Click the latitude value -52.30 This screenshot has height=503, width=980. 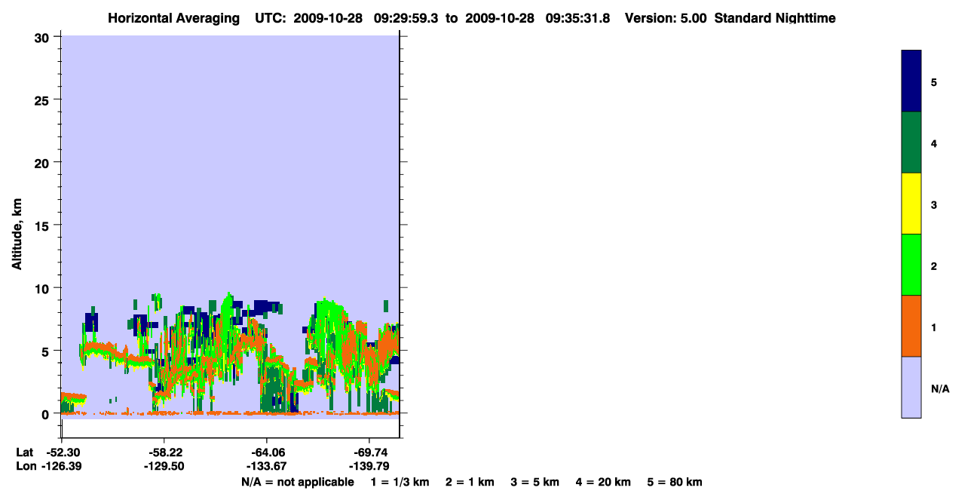pos(62,452)
